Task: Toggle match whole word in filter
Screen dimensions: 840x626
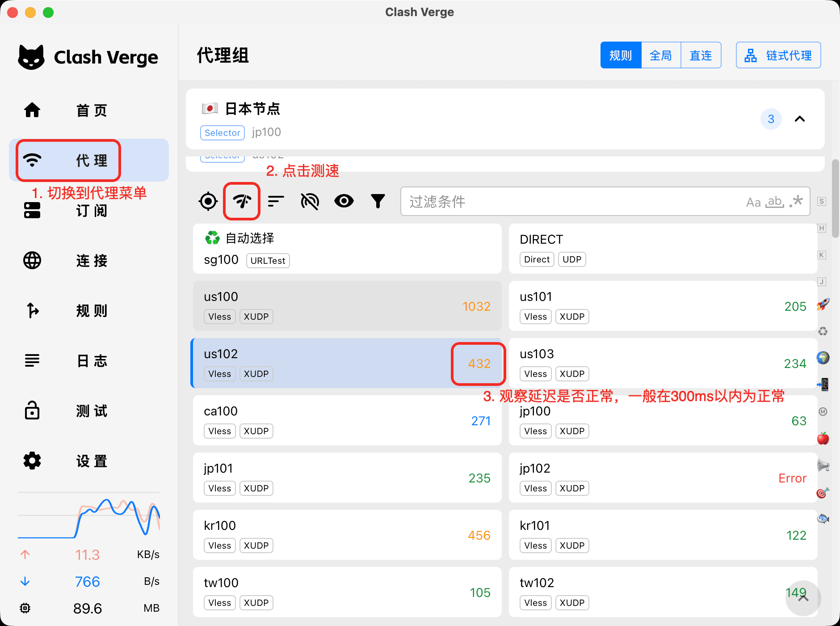Action: [x=775, y=202]
